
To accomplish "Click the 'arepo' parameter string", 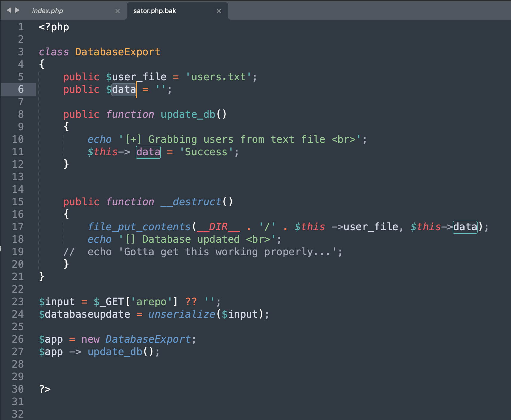I will pos(151,302).
